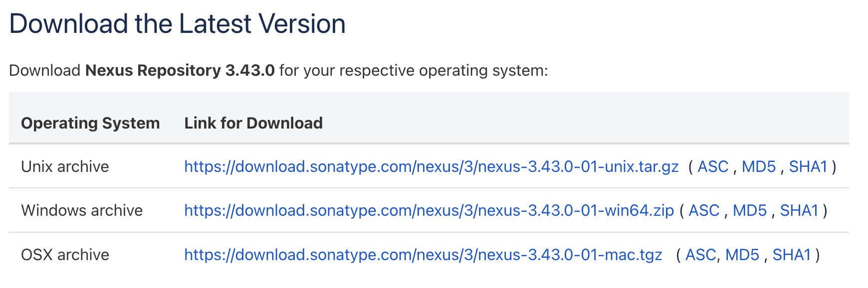Open the OSX mac.tgz download link
This screenshot has height=288, width=868.
click(x=423, y=255)
